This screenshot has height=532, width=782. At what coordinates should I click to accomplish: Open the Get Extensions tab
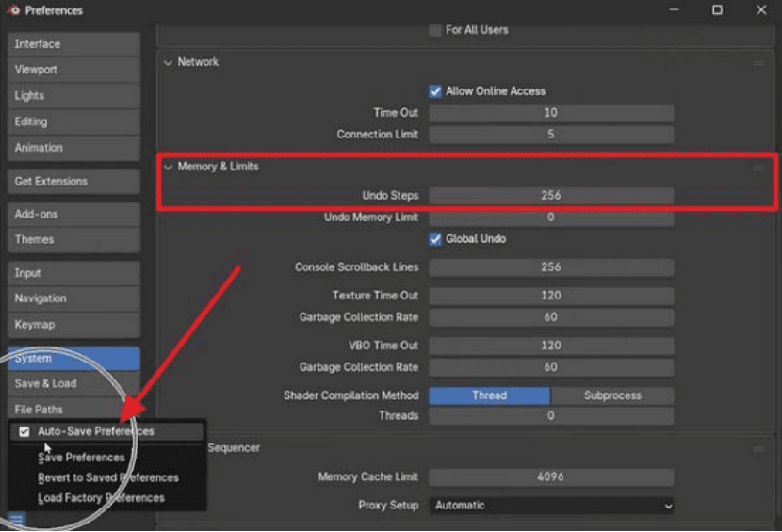[73, 181]
